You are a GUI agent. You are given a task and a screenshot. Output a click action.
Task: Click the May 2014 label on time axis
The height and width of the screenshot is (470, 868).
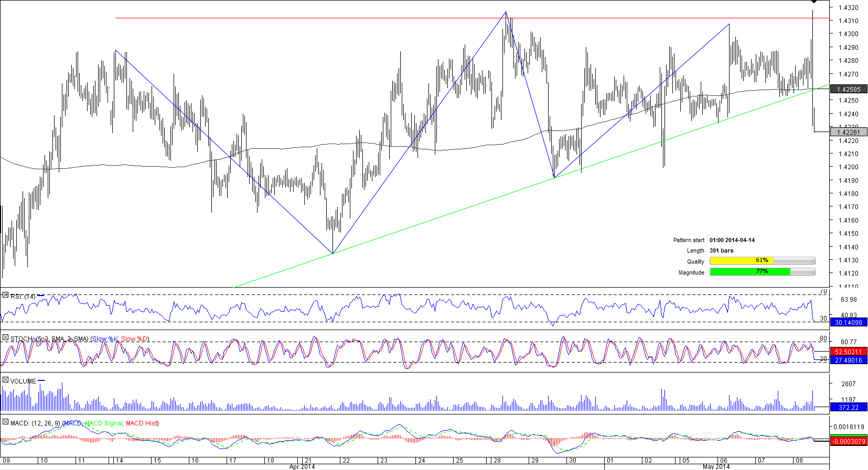716,467
